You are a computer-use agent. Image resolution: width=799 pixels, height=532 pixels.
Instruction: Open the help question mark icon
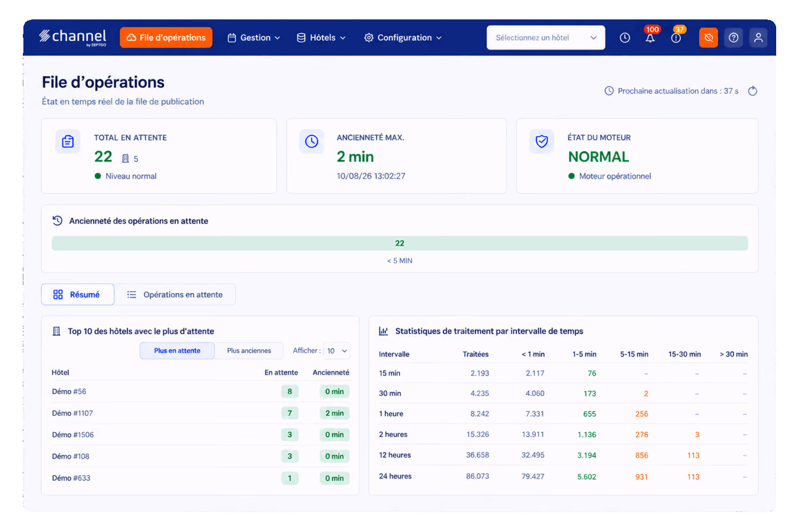click(x=733, y=38)
